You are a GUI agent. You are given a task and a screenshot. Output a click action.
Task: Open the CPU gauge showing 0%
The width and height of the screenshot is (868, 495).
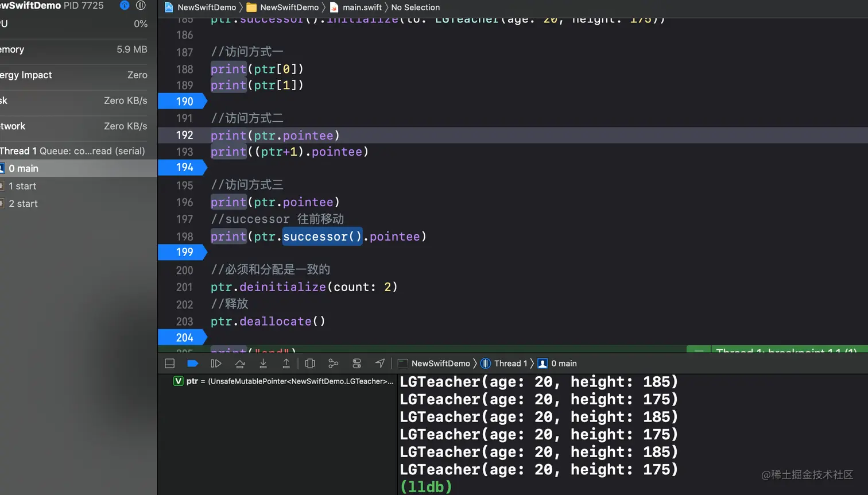pyautogui.click(x=73, y=24)
